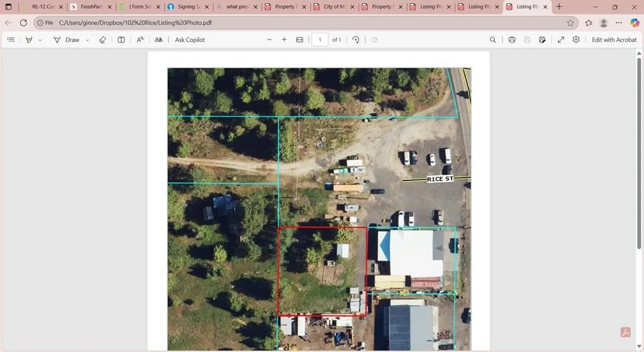Switch to the City of tab
644x352 pixels.
(x=333, y=7)
